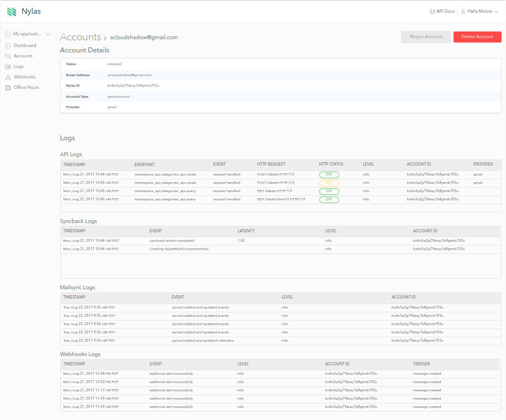Click the Office Hours lifebuoy icon
Image resolution: width=506 pixels, height=420 pixels.
click(8, 88)
